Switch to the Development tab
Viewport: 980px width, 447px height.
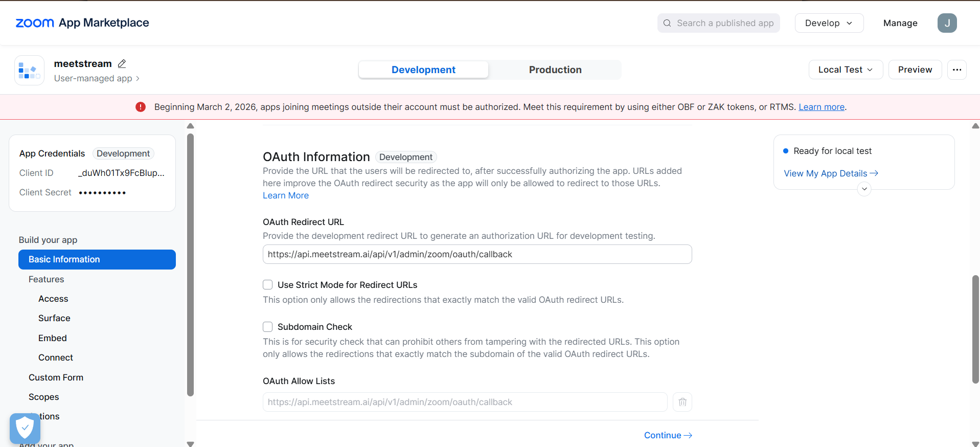tap(423, 70)
